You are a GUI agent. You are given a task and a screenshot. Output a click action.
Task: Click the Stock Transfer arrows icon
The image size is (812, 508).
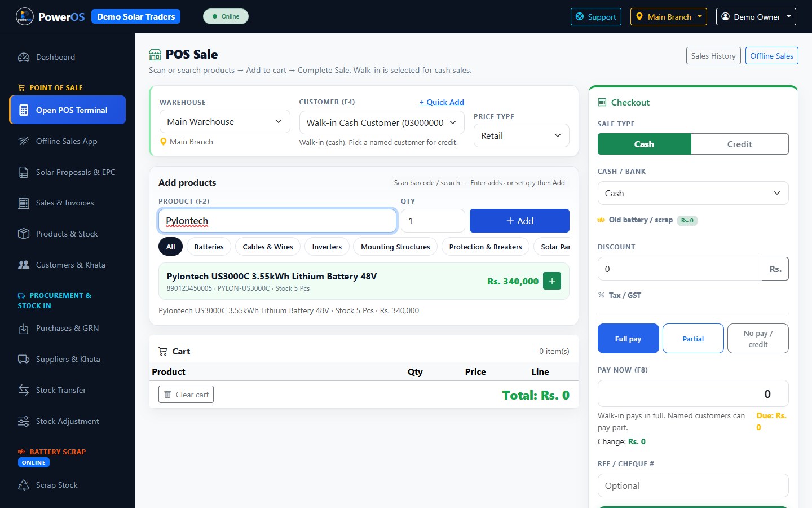coord(24,390)
